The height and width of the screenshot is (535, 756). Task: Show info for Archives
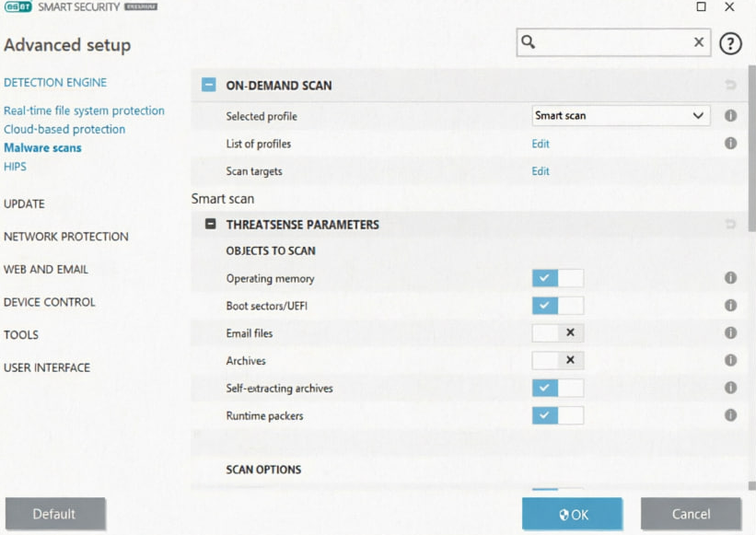click(x=730, y=360)
